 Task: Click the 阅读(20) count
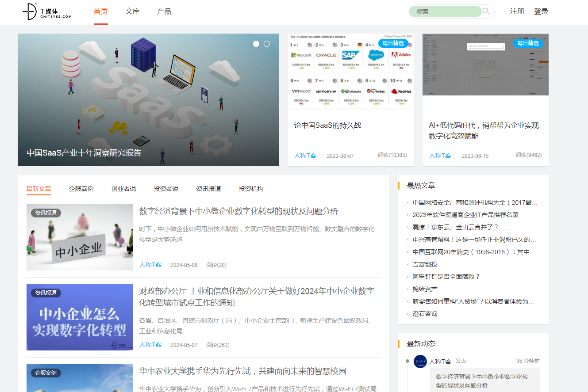click(x=216, y=265)
